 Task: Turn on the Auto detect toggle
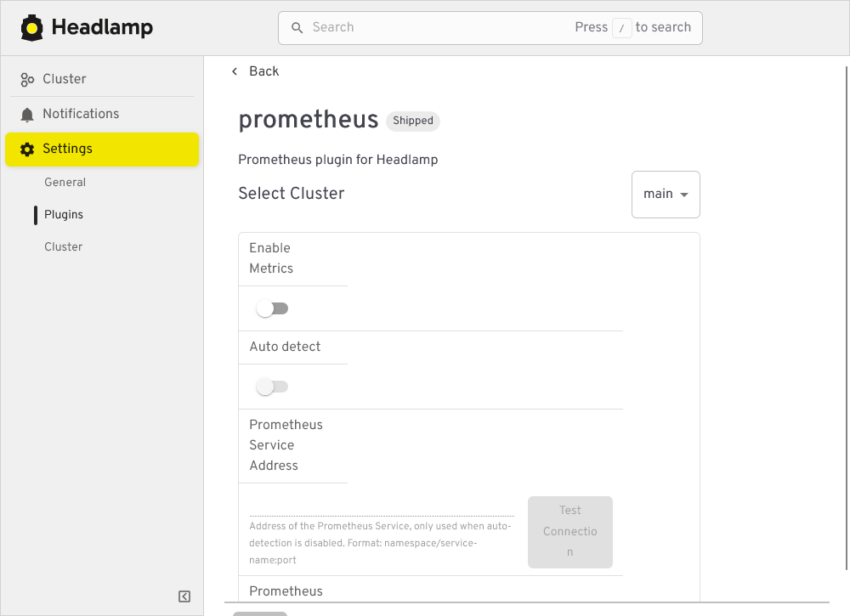pos(272,386)
